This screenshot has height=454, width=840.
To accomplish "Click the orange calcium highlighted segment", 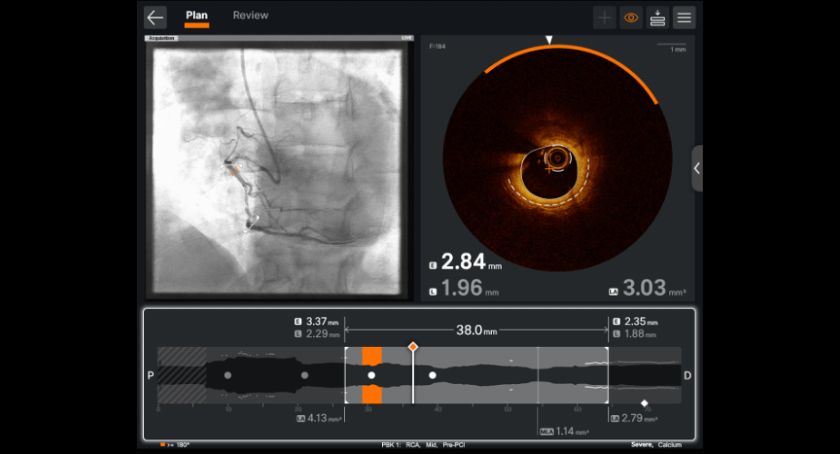I will pyautogui.click(x=372, y=356).
